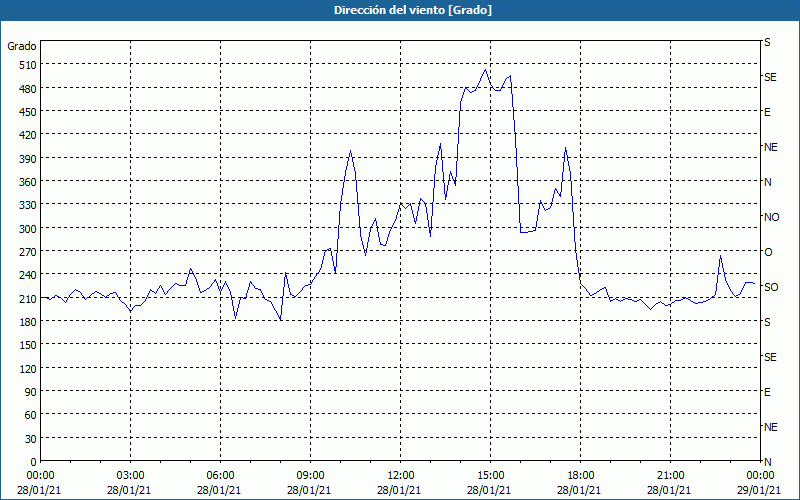The width and height of the screenshot is (800, 500).
Task: Click the 30 degree axis label
Action: click(x=31, y=439)
